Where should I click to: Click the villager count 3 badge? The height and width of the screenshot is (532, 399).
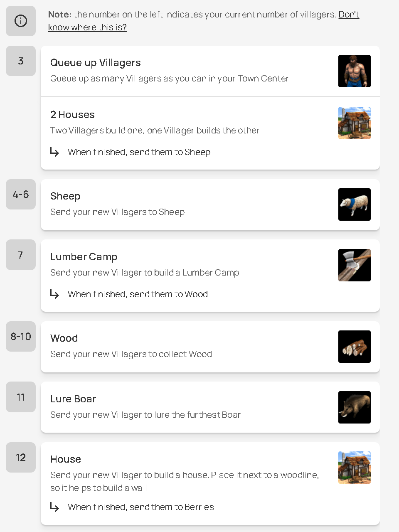(x=21, y=61)
